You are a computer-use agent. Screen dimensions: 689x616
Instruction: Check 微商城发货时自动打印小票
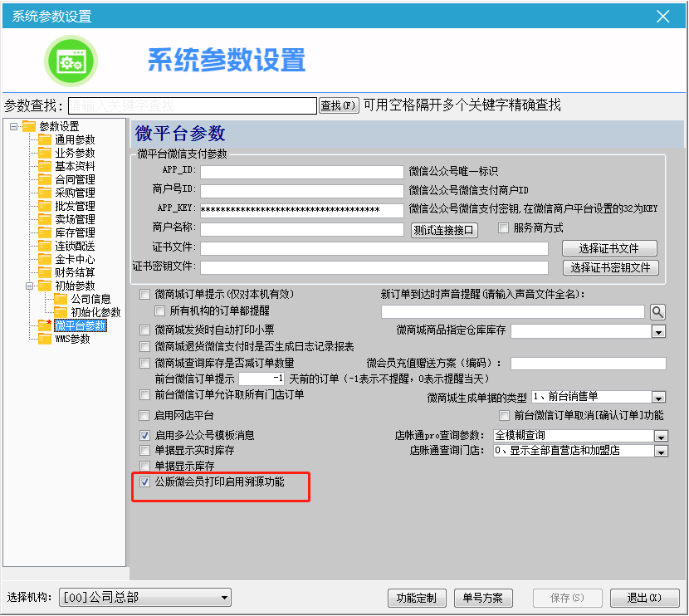tap(144, 330)
